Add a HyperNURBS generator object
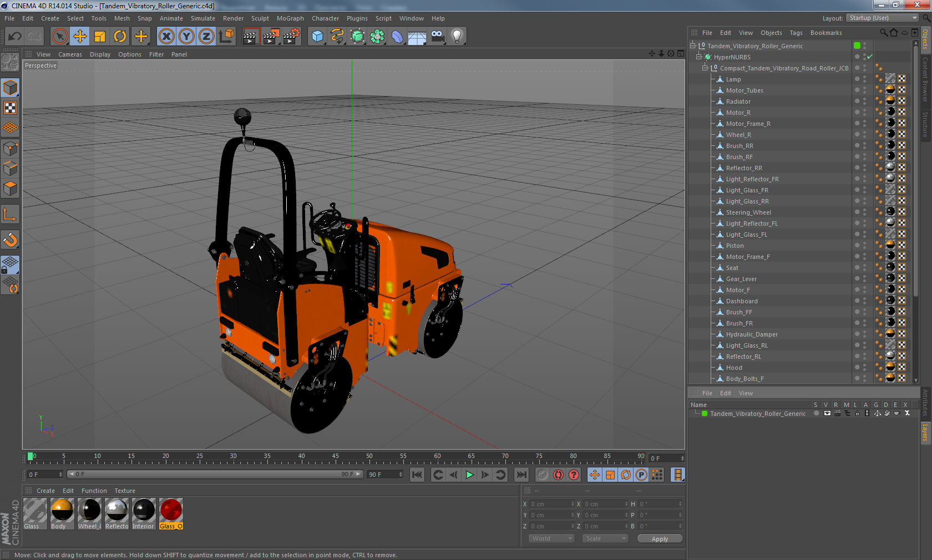The image size is (932, 560). tap(357, 37)
